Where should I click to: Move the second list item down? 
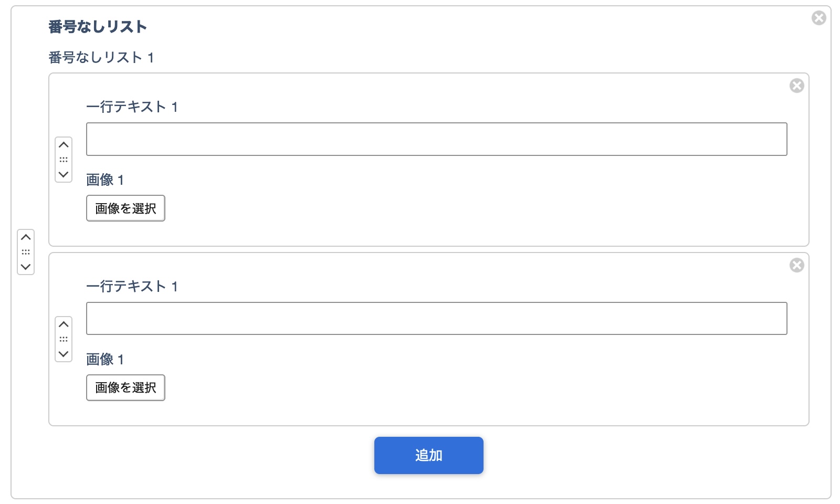click(64, 354)
